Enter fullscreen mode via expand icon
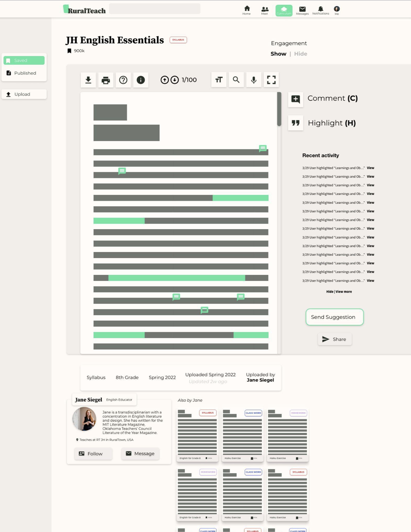Viewport: 411px width, 532px height. pyautogui.click(x=271, y=80)
